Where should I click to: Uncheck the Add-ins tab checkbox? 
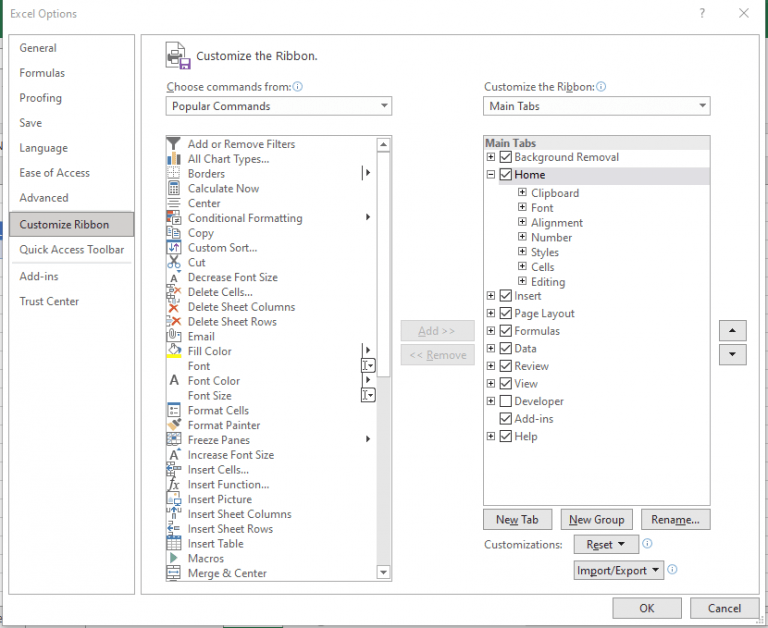coord(505,418)
